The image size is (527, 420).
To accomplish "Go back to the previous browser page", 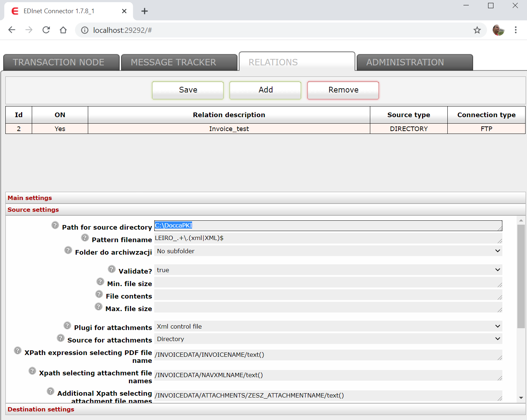I will pyautogui.click(x=12, y=30).
